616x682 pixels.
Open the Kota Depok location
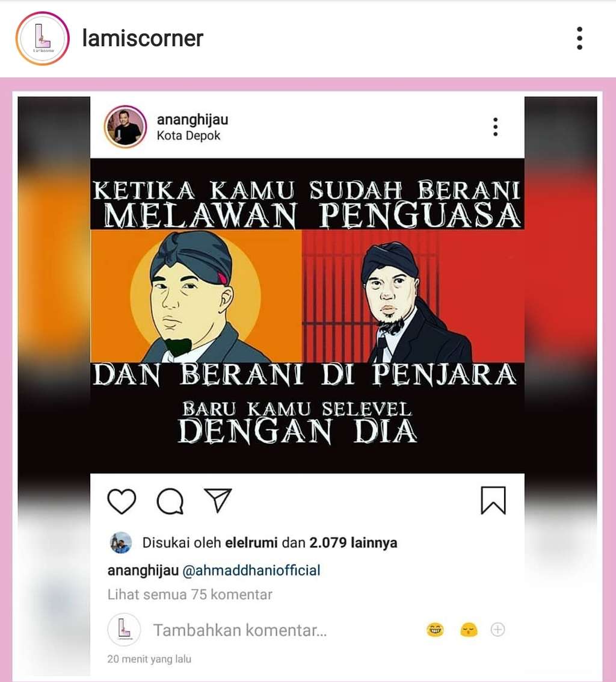click(189, 135)
